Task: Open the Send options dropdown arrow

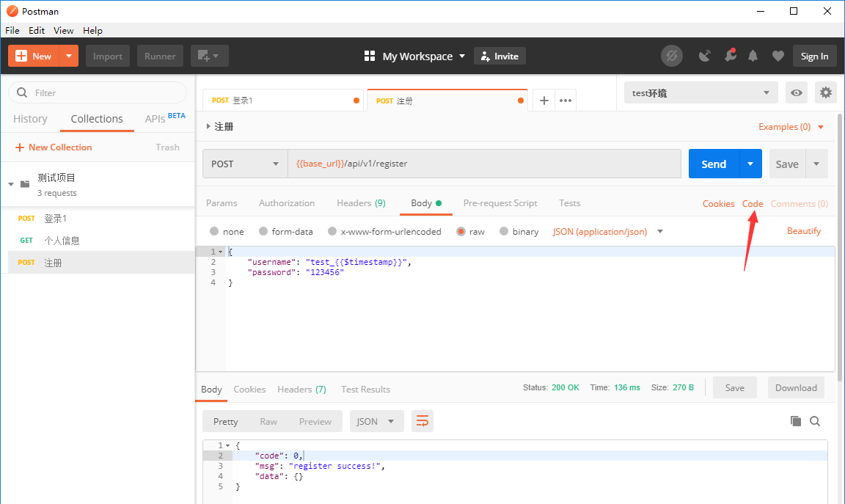Action: 750,164
